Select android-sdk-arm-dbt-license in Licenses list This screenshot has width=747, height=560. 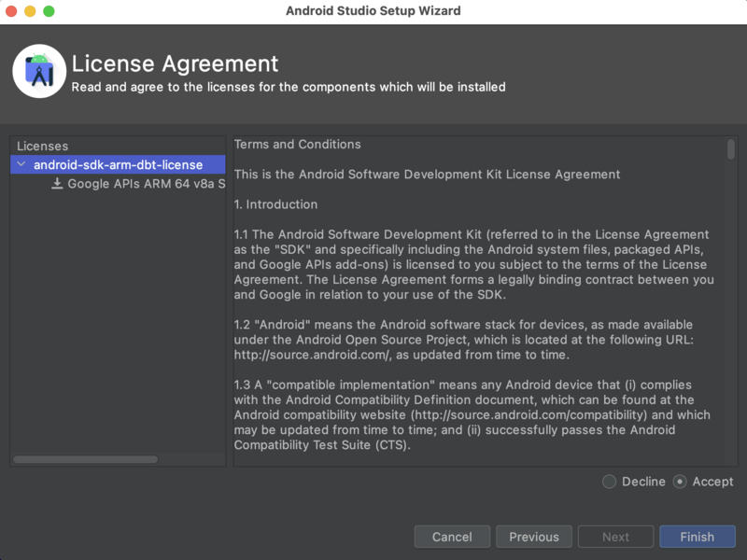click(118, 164)
